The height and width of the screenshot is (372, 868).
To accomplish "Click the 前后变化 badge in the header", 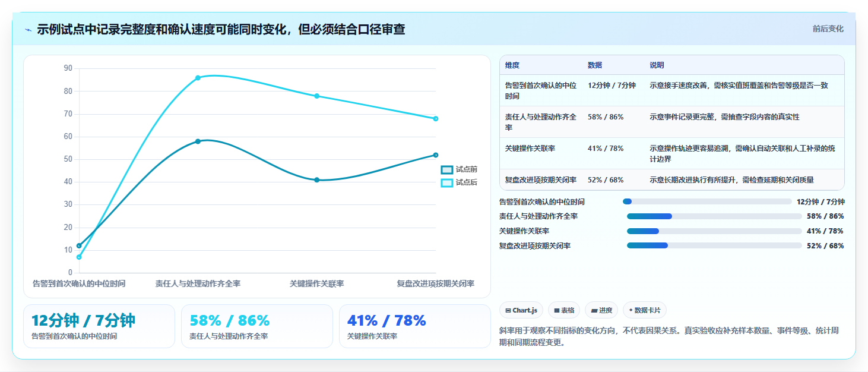I will point(828,29).
